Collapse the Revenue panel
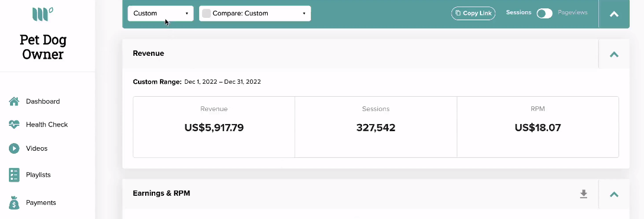 614,54
